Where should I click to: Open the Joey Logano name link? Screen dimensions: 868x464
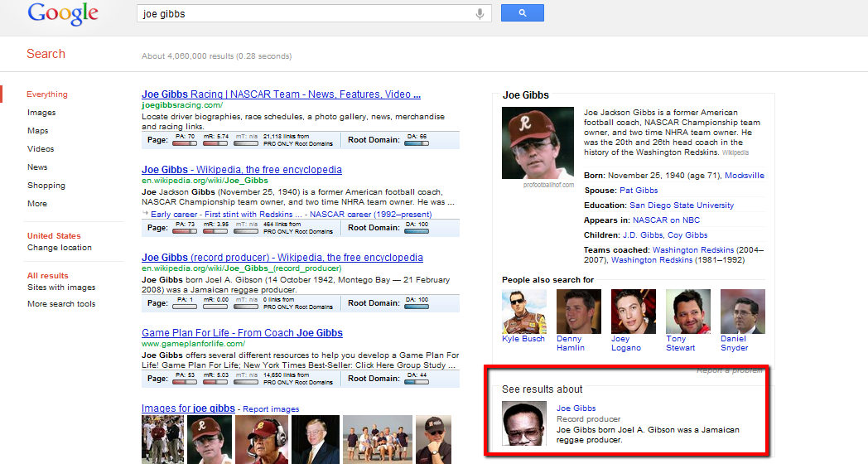click(x=626, y=343)
